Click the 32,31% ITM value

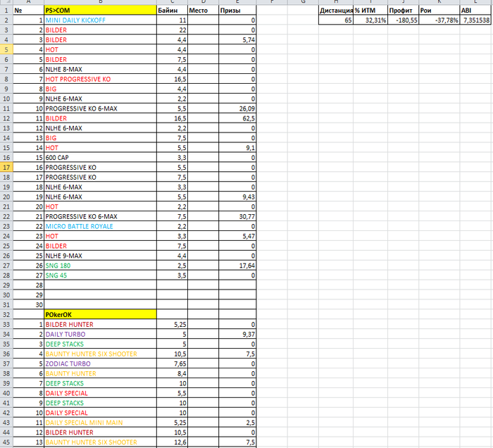tap(370, 20)
